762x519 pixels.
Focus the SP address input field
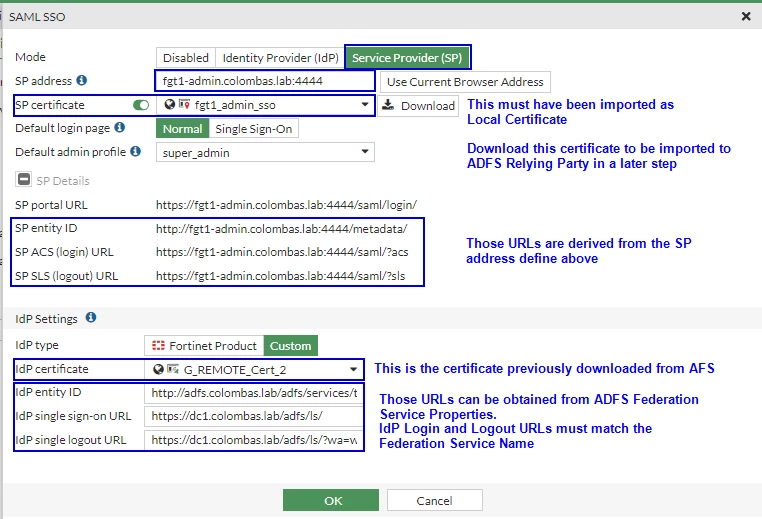265,81
